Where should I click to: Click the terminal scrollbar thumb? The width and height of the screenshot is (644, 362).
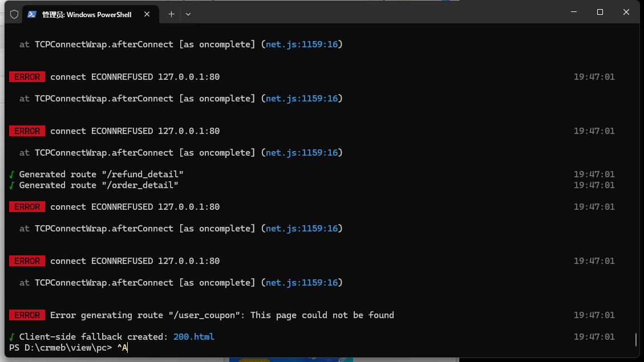636,339
